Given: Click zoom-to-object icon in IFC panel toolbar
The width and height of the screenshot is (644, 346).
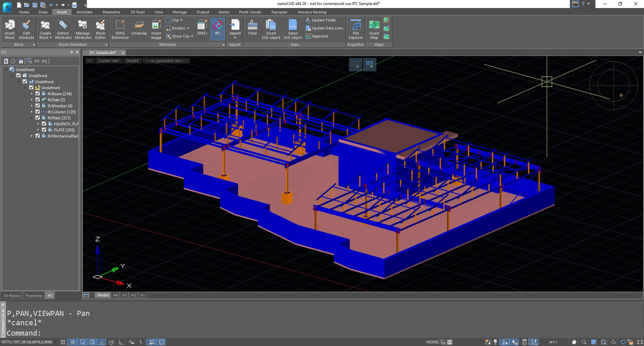Looking at the screenshot, I should coord(29,61).
